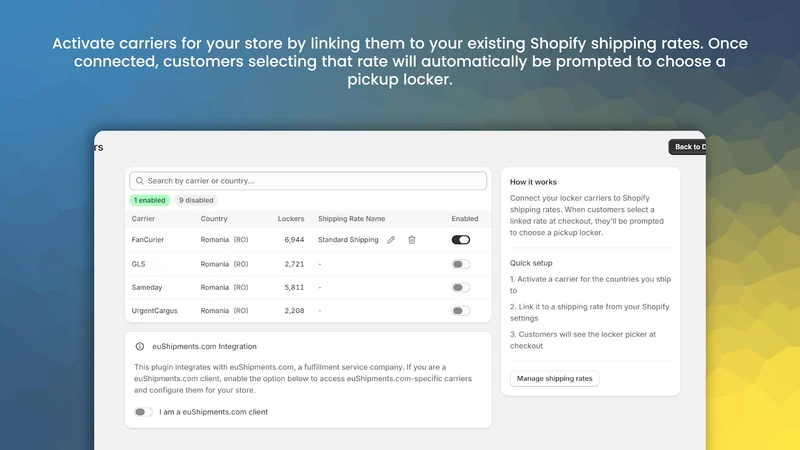The height and width of the screenshot is (450, 800).
Task: Select the Sameday carrier name
Action: point(147,288)
